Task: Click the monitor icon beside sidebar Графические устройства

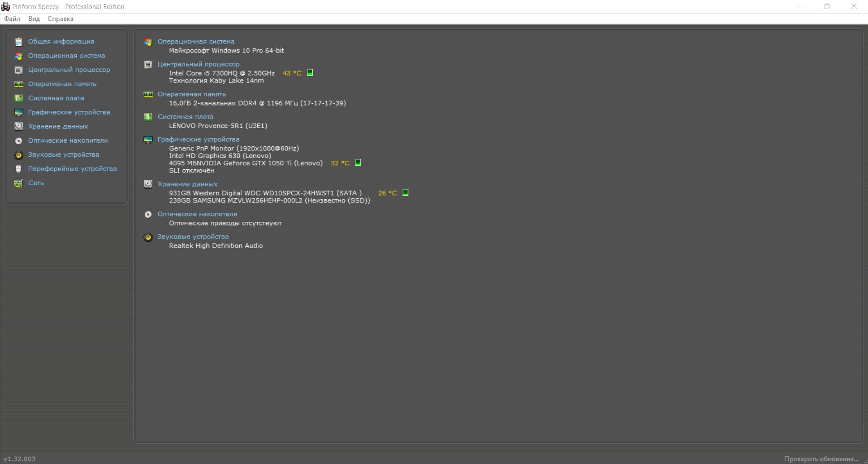Action: coord(19,112)
